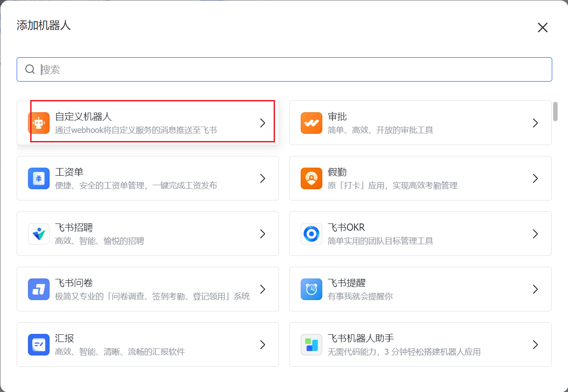Image resolution: width=568 pixels, height=392 pixels.
Task: Expand the 假勤 chevron arrow
Action: [x=536, y=178]
